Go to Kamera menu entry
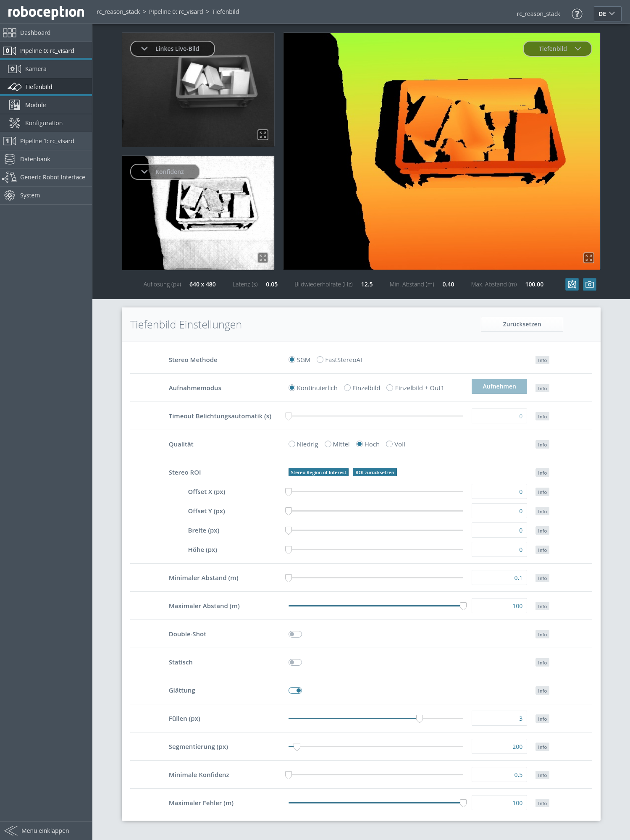Screen dimensions: 630x840 click(x=46, y=69)
